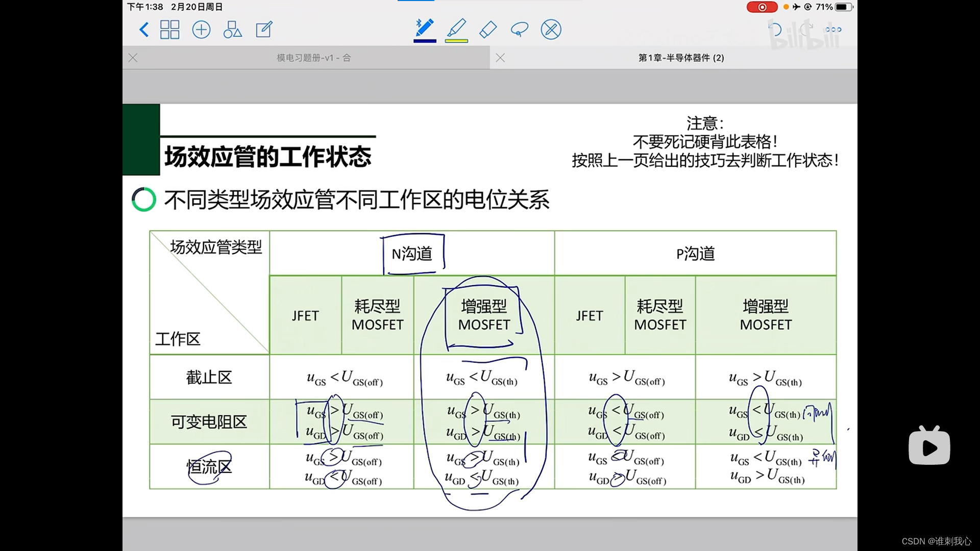The image size is (980, 551).
Task: Close the 第1章-半导体器件 (2) tab
Action: click(500, 58)
